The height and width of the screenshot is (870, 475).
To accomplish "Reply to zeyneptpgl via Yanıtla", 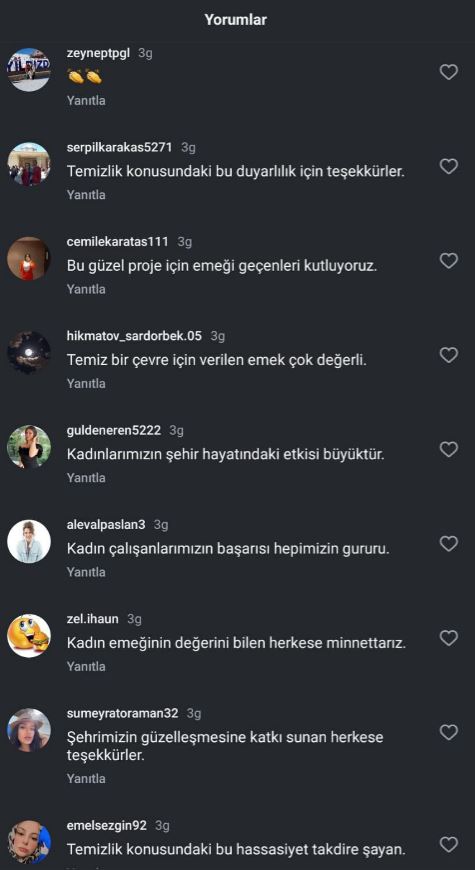I will (86, 101).
